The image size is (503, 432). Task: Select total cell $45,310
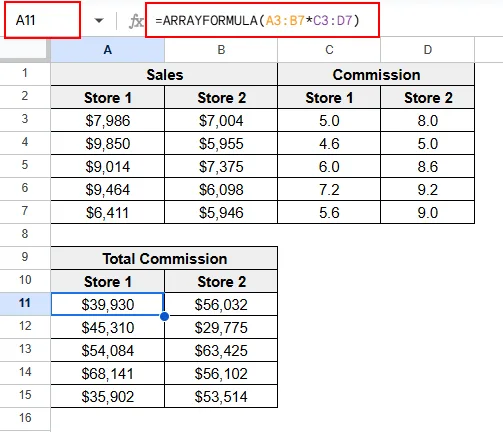click(108, 327)
